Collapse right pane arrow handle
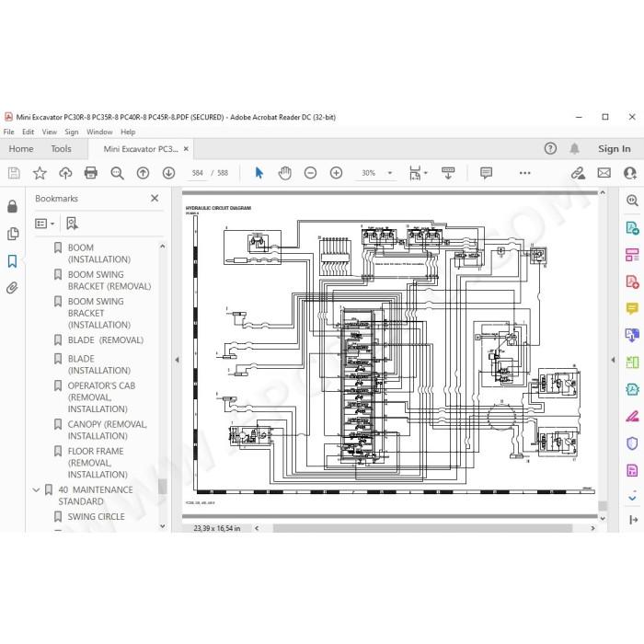This screenshot has width=644, height=644. click(x=613, y=360)
